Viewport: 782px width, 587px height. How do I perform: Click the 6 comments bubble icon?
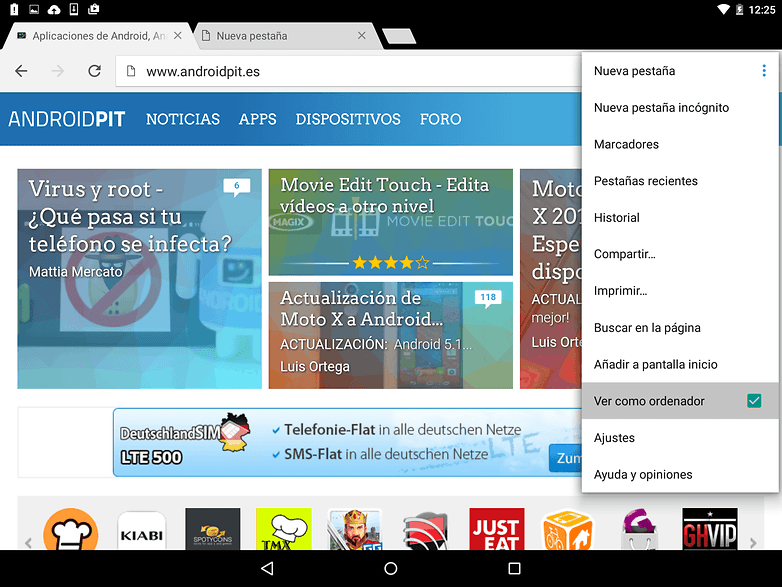(x=236, y=187)
